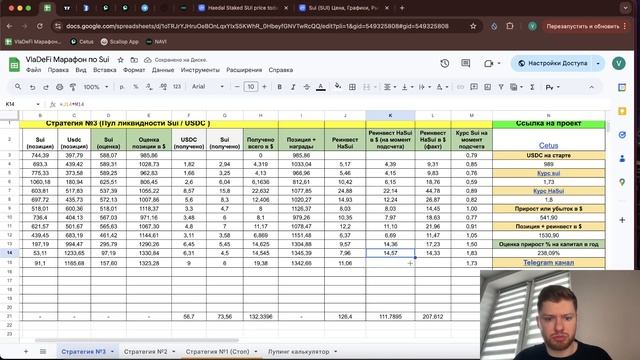Collapse the toolbar with the chevron
This screenshot has width=640, height=360.
click(591, 87)
